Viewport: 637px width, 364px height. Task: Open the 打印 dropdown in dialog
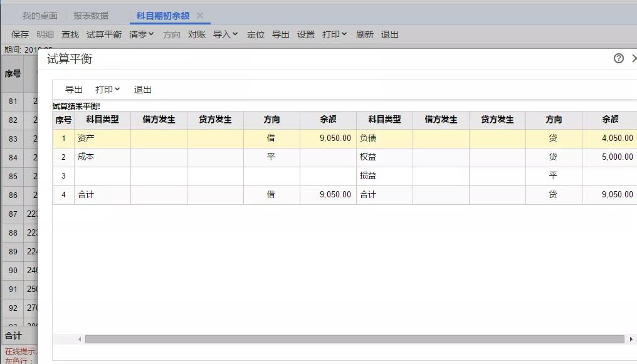(108, 90)
